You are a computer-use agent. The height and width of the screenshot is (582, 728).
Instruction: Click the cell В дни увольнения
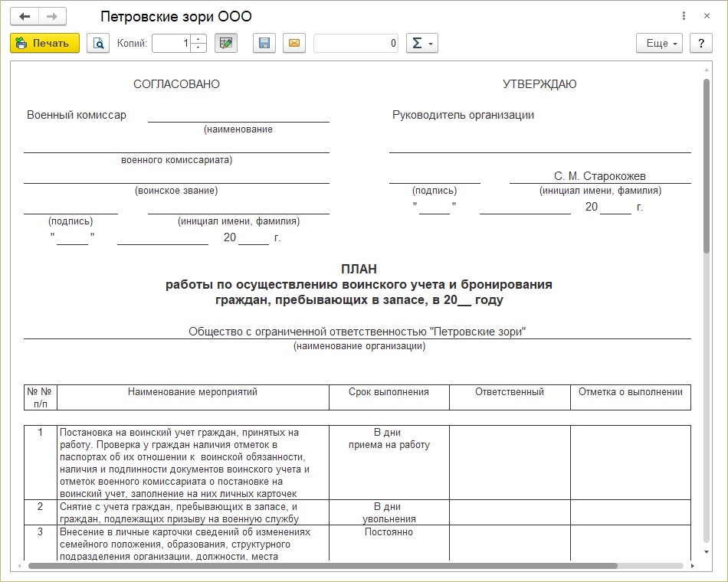point(389,513)
